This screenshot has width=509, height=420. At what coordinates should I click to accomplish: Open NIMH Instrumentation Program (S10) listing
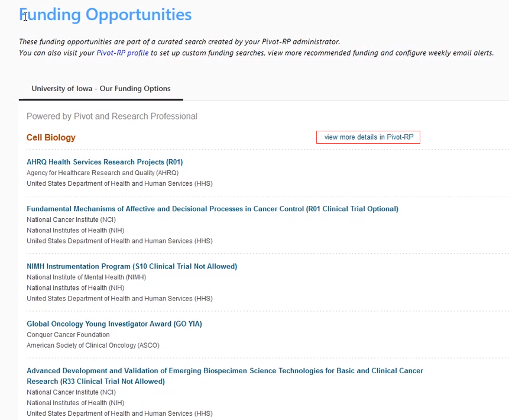coord(132,267)
